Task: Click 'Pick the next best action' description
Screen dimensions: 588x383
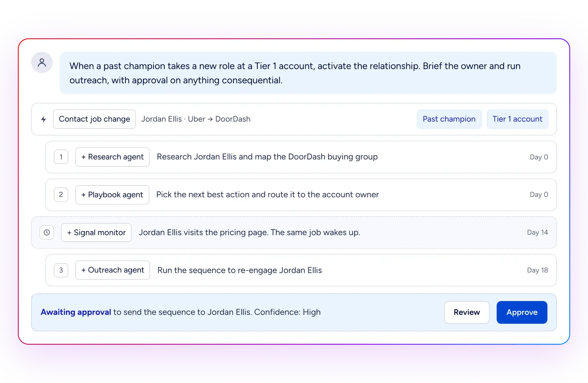Action: tap(268, 195)
